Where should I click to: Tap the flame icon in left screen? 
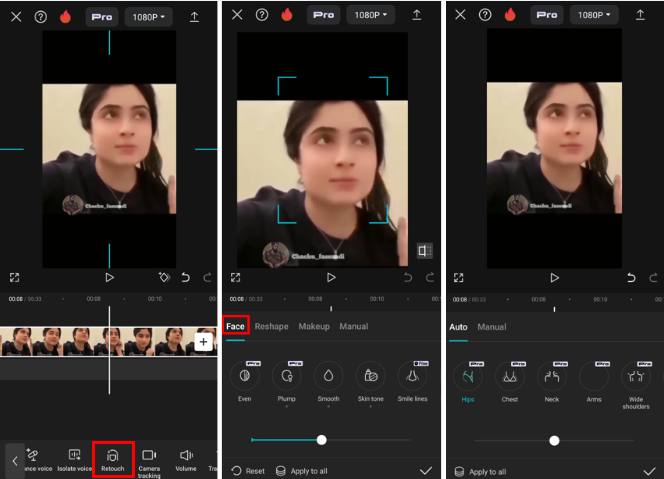[65, 17]
